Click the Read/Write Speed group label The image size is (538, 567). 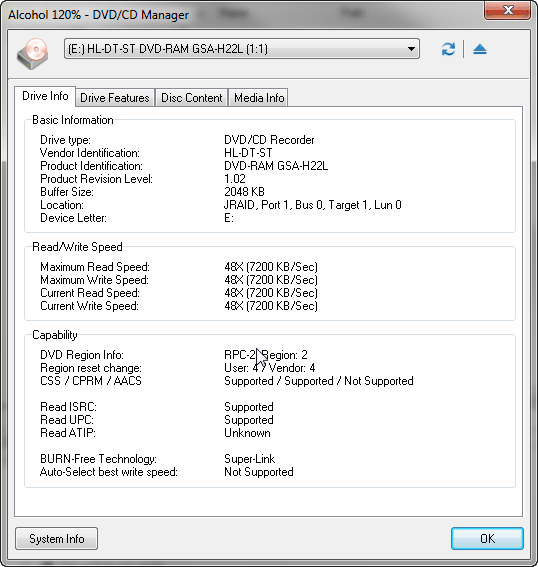(77, 247)
